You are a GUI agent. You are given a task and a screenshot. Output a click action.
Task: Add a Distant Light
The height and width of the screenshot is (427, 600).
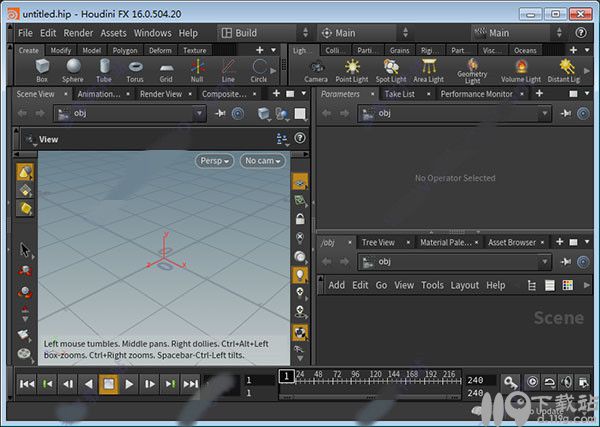pyautogui.click(x=564, y=72)
